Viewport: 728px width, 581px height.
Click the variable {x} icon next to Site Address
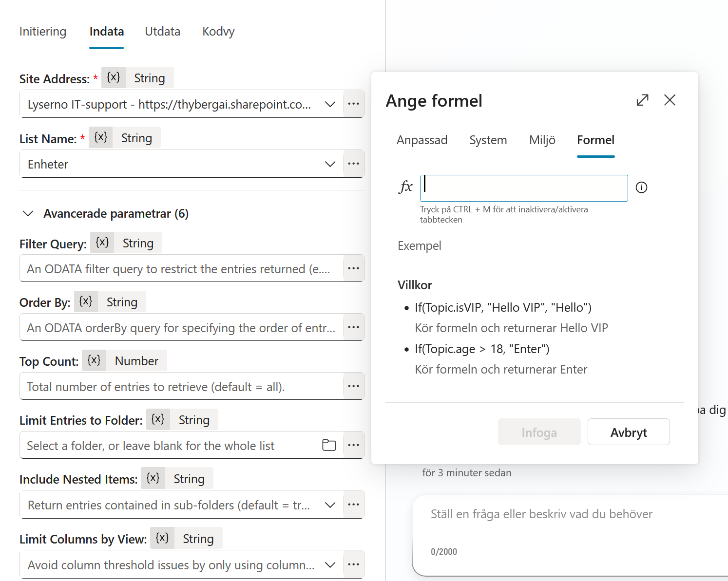(x=114, y=77)
